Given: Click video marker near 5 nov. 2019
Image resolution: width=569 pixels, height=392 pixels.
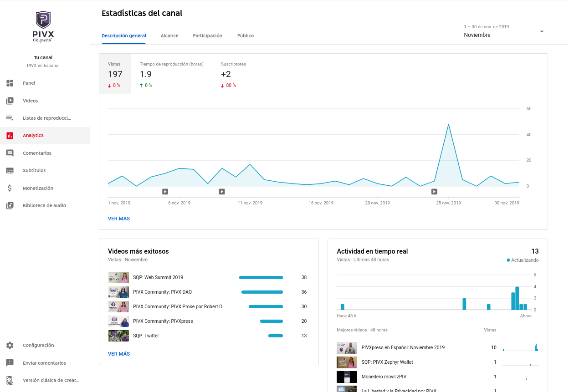Looking at the screenshot, I should click(165, 192).
